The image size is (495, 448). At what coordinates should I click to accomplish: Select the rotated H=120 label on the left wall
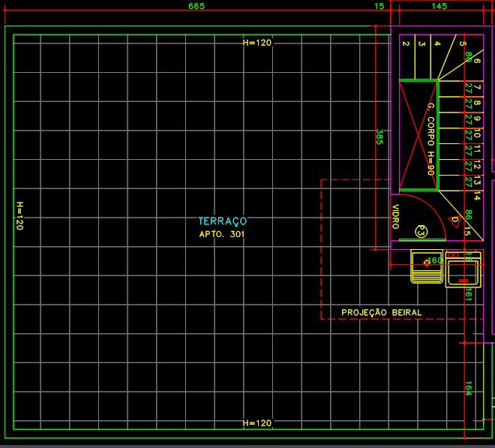[x=19, y=216]
